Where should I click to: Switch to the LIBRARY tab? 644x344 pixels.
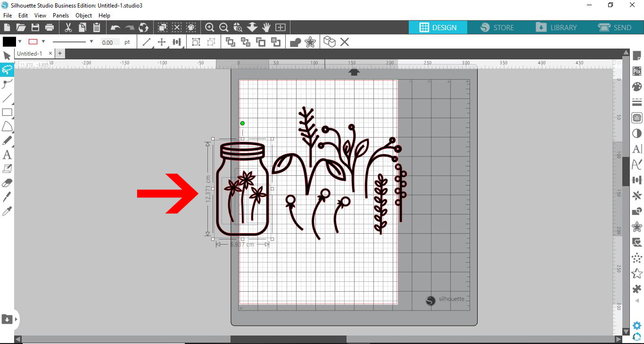[x=558, y=27]
